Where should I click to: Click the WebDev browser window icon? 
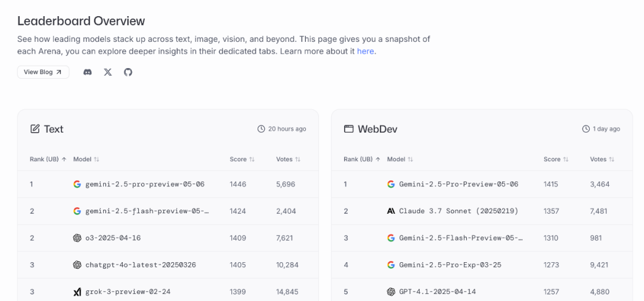coord(349,129)
